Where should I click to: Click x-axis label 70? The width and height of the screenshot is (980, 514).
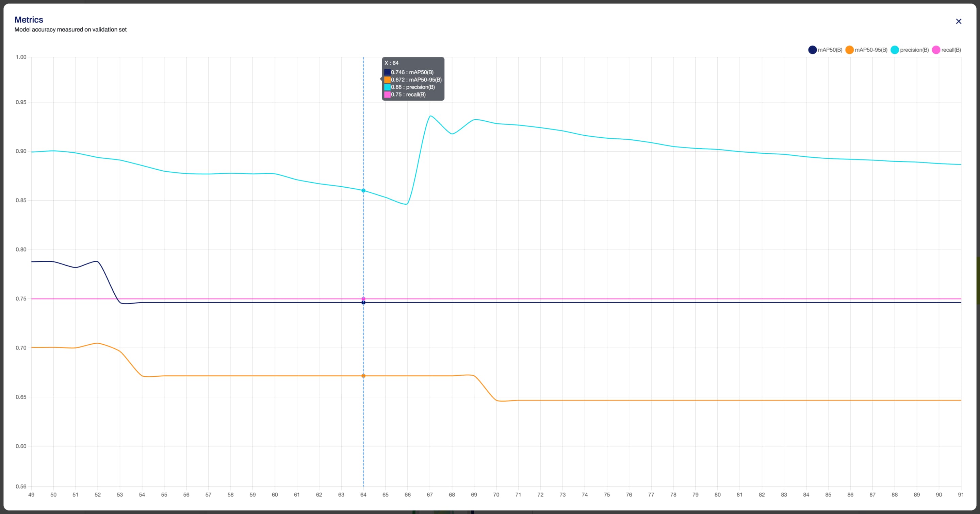point(496,495)
